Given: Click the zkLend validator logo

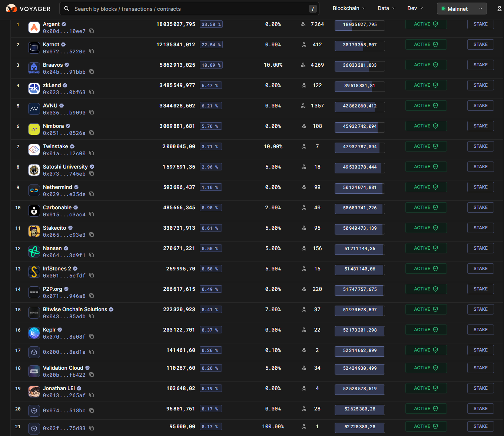Looking at the screenshot, I should tap(34, 89).
